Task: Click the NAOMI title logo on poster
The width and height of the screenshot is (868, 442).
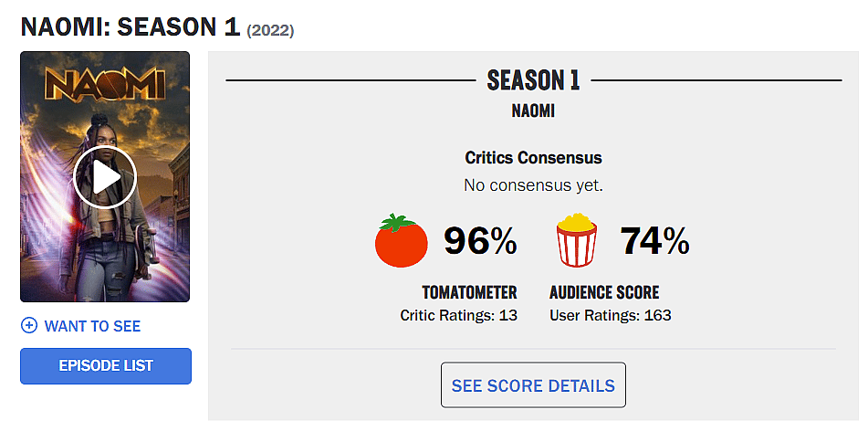Action: pyautogui.click(x=105, y=85)
